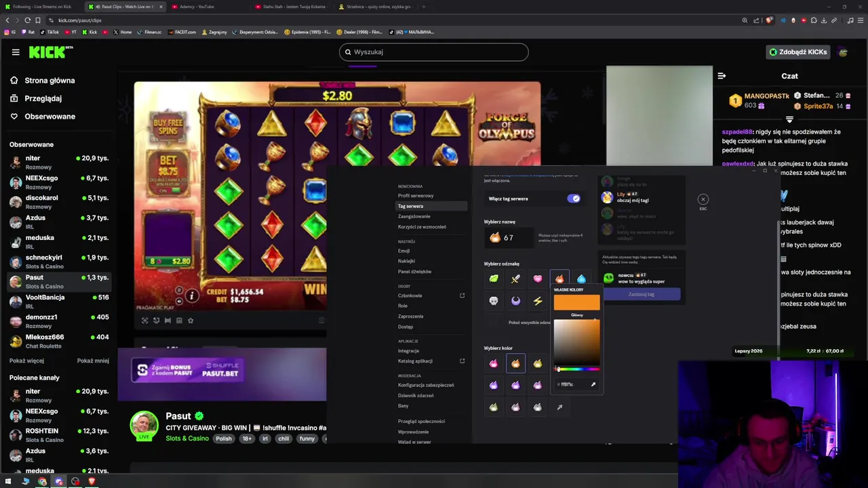
Task: Toggle the Włącz tag serwera switch
Action: 574,199
